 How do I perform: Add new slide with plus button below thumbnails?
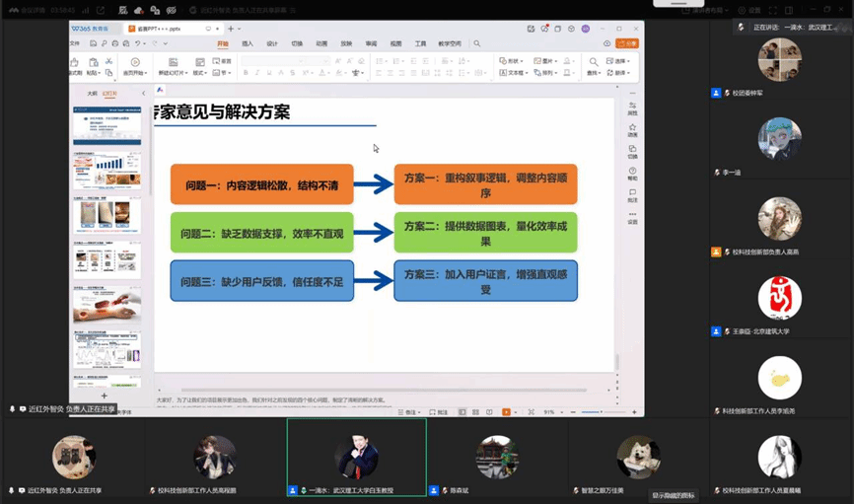(104, 396)
